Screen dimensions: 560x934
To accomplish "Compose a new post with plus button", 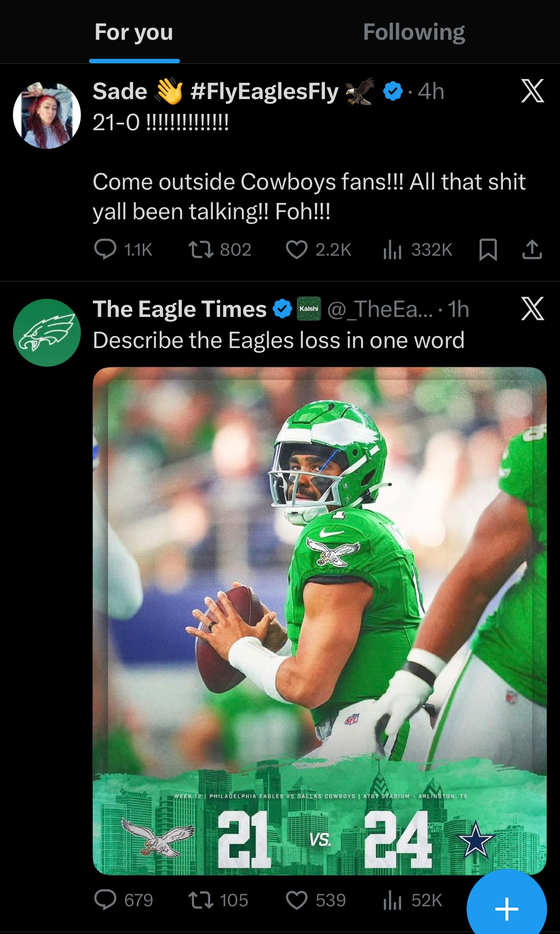I will tap(506, 908).
